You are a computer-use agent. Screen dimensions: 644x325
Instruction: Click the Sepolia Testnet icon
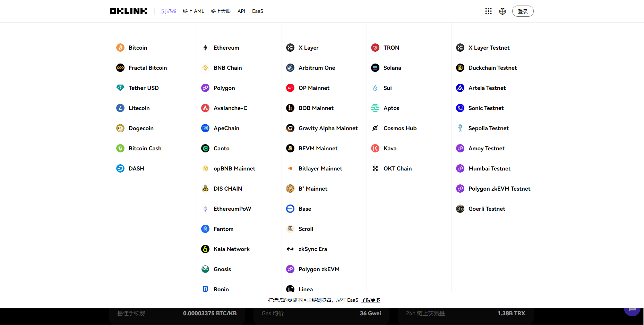(460, 128)
